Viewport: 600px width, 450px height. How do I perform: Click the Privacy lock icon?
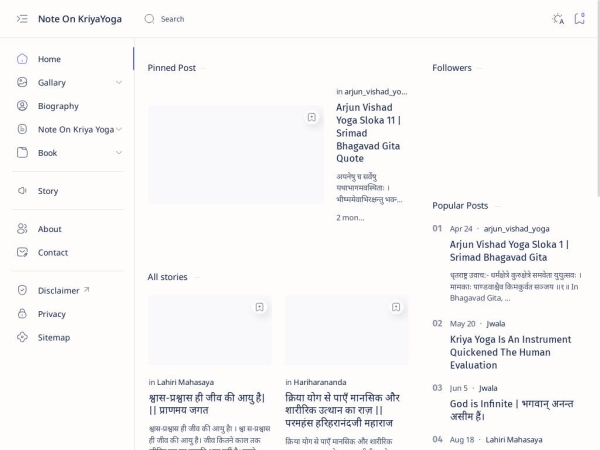pos(22,314)
